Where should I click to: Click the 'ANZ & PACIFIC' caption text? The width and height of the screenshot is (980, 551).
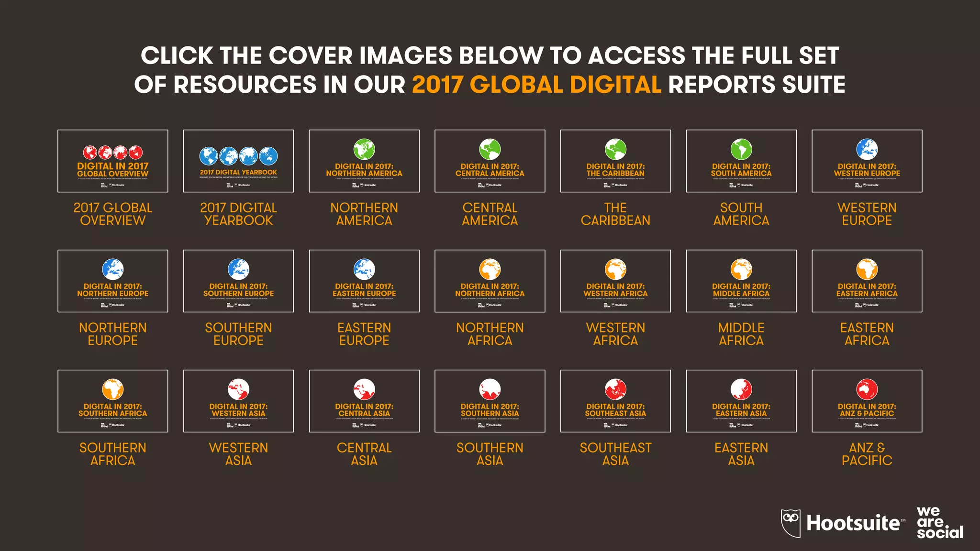[867, 454]
